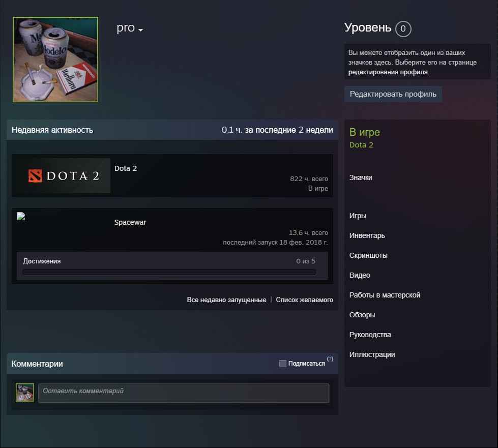Open the 'Dota 2' title in recent activity
The height and width of the screenshot is (448, 498).
click(126, 168)
